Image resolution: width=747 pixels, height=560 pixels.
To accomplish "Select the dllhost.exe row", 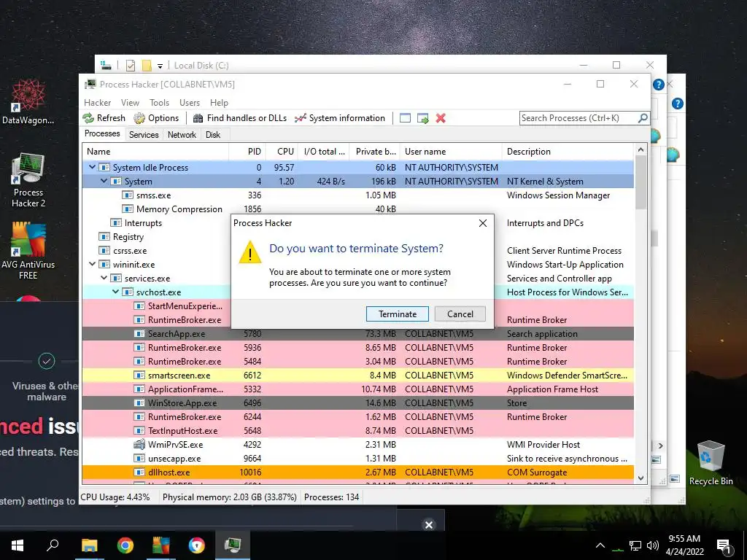I will [x=357, y=472].
